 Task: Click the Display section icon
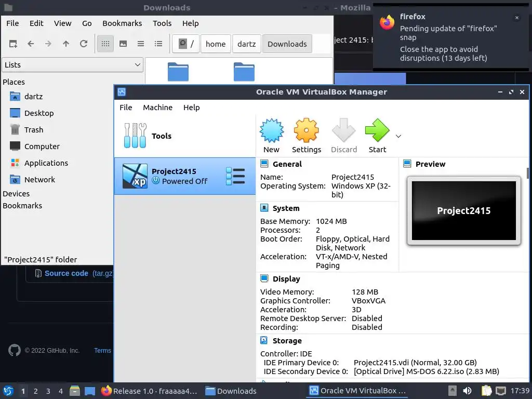(264, 278)
